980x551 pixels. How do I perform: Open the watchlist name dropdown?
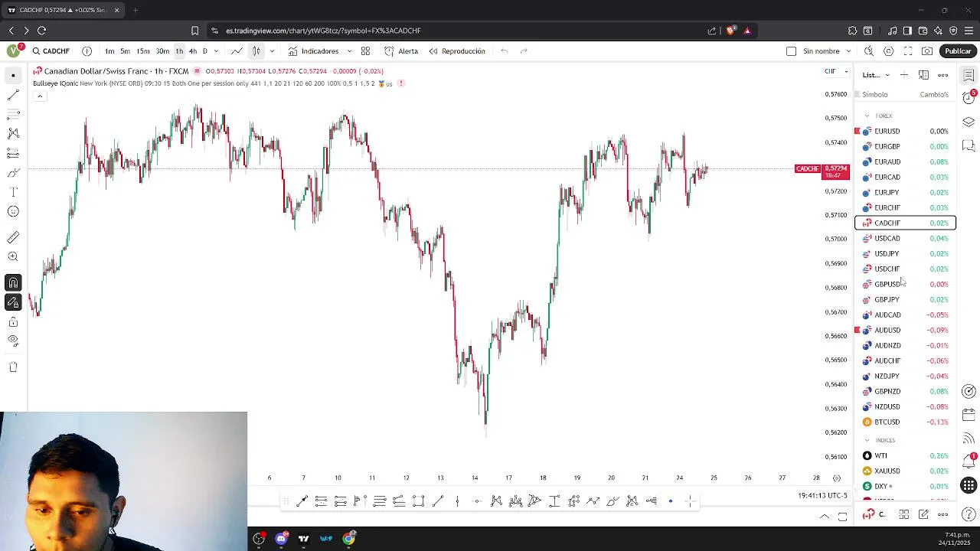(876, 75)
